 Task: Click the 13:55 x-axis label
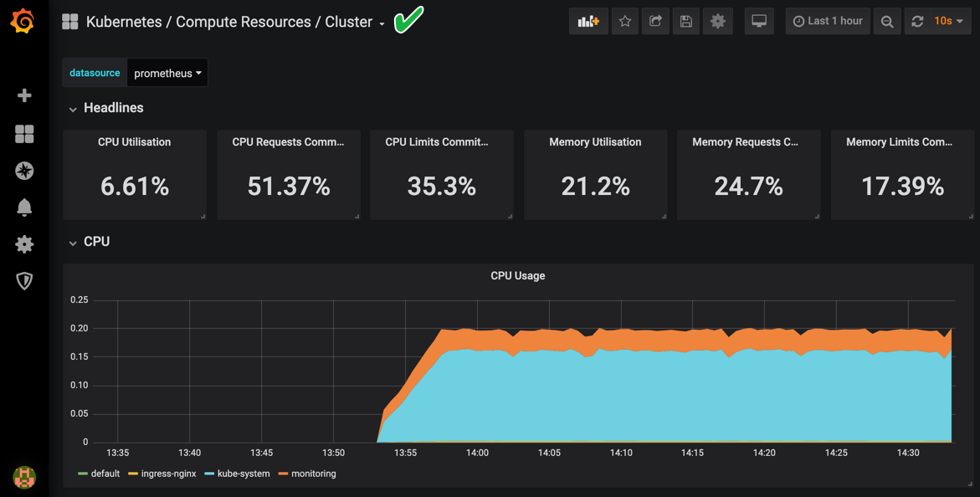click(x=405, y=453)
